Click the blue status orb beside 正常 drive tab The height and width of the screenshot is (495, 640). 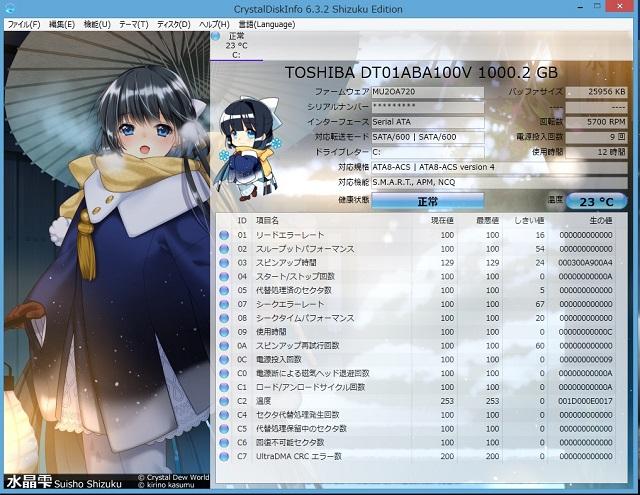pyautogui.click(x=216, y=36)
